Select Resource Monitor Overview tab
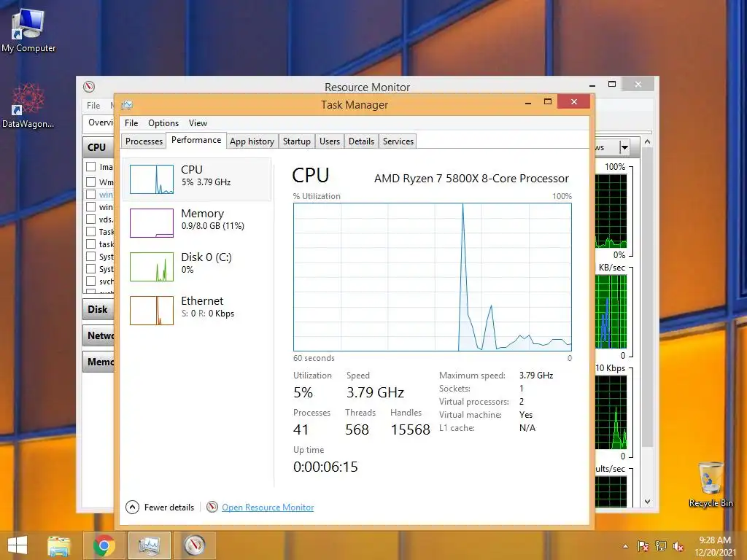 pos(99,122)
